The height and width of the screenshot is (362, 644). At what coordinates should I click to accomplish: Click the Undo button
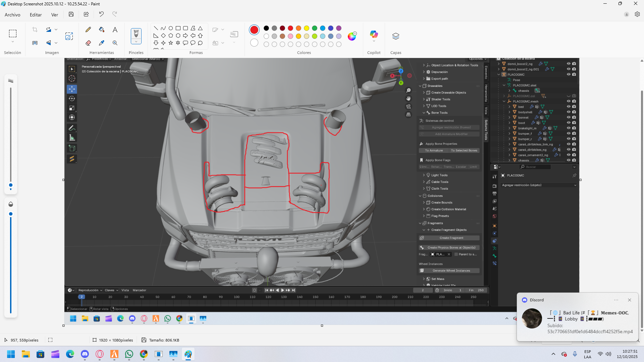[101, 14]
